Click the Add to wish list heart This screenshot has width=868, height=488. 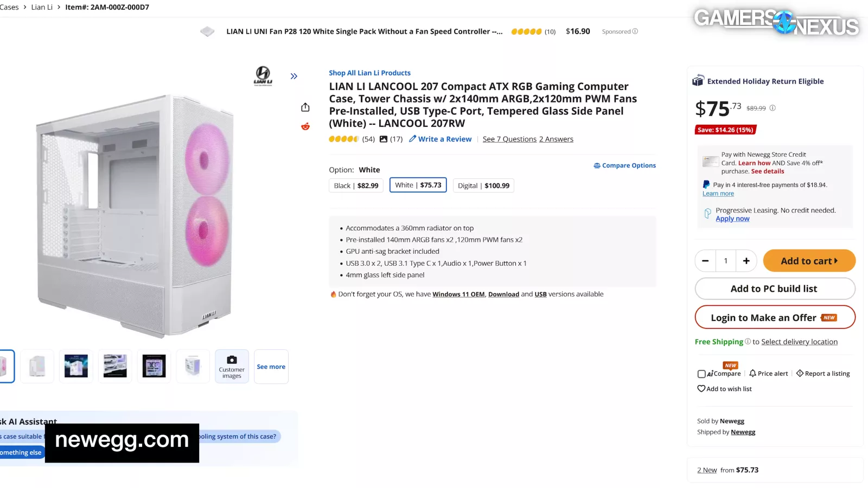701,389
